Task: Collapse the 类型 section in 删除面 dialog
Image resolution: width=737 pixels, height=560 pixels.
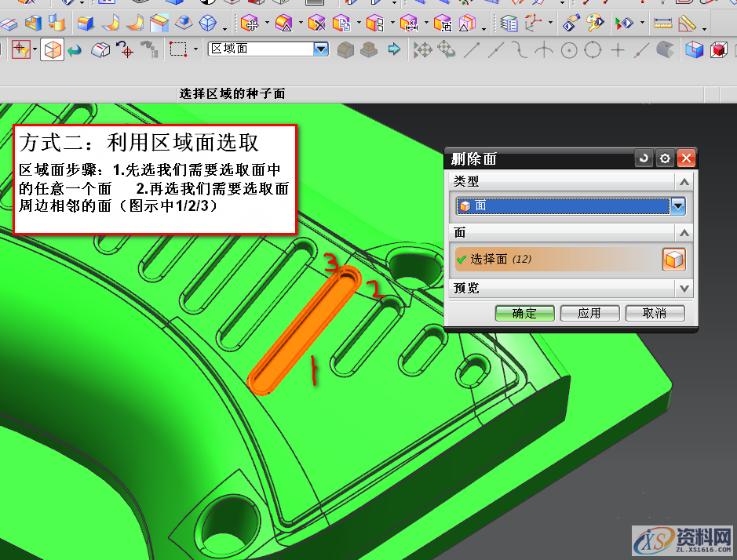Action: click(x=684, y=180)
